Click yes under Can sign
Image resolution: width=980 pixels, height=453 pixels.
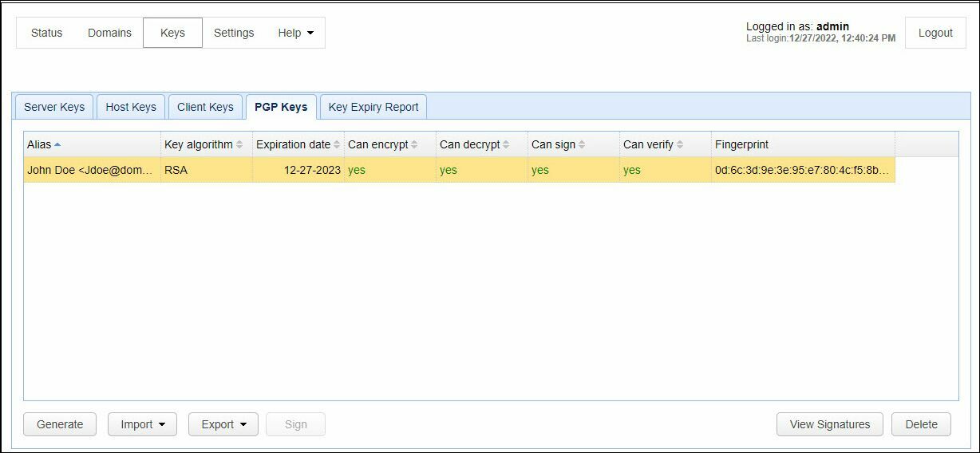[540, 170]
